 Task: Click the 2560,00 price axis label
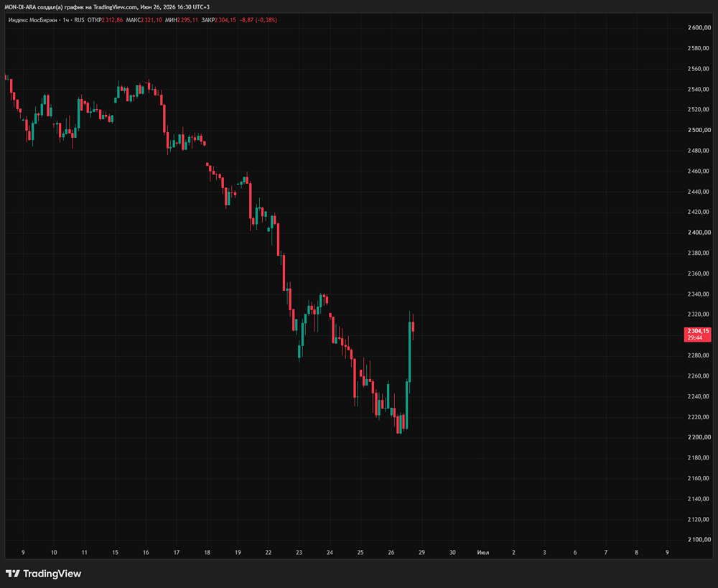click(699, 69)
